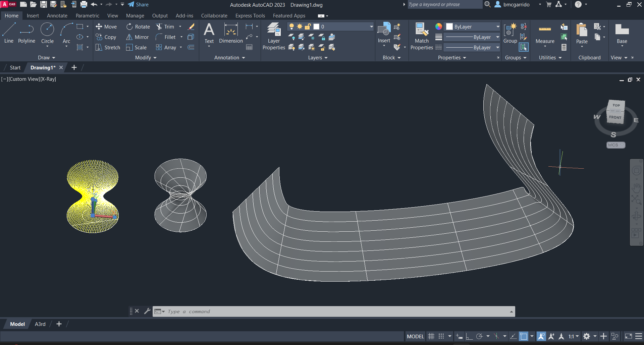Click the Share button
Viewport: 644px width, 345px height.
138,5
